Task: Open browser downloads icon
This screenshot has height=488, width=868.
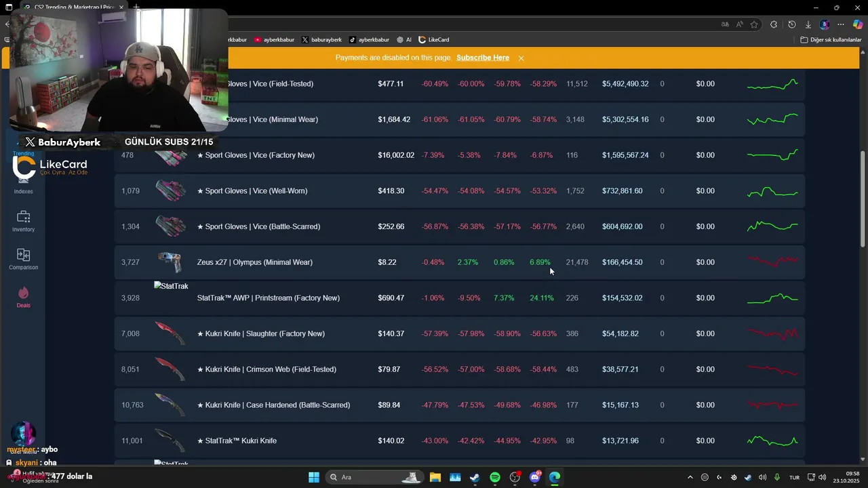Action: coord(808,24)
